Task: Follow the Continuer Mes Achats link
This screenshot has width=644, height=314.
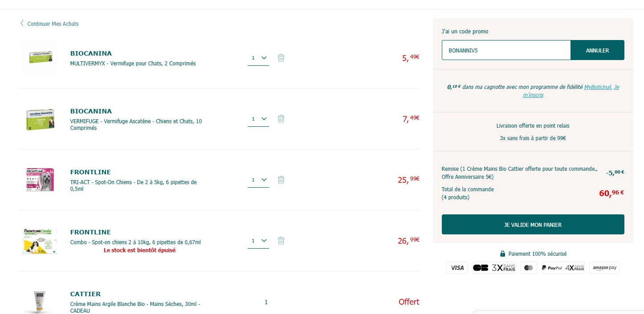Action: coord(53,24)
